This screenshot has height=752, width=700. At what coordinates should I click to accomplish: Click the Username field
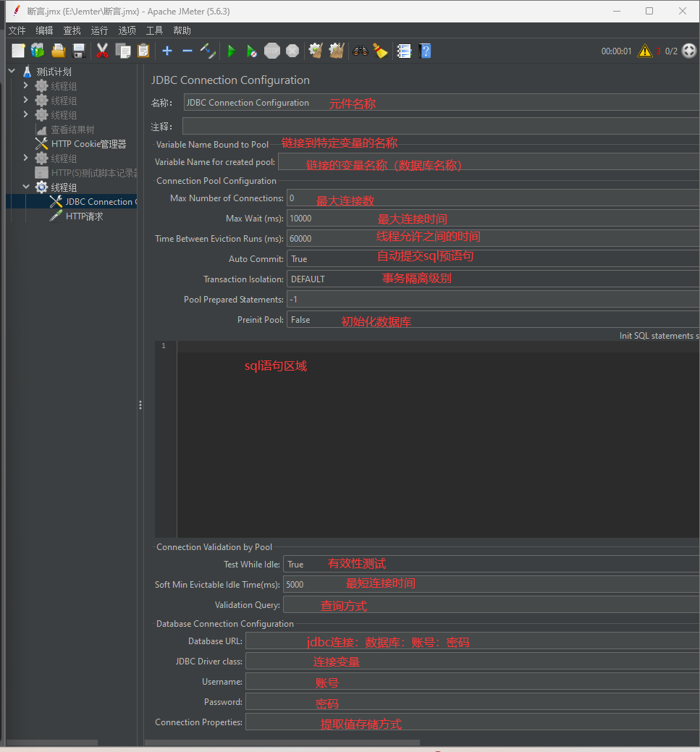click(472, 682)
